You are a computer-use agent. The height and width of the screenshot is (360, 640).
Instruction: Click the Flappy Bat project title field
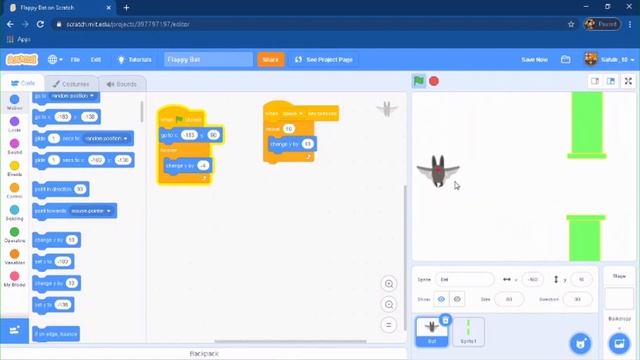click(208, 60)
